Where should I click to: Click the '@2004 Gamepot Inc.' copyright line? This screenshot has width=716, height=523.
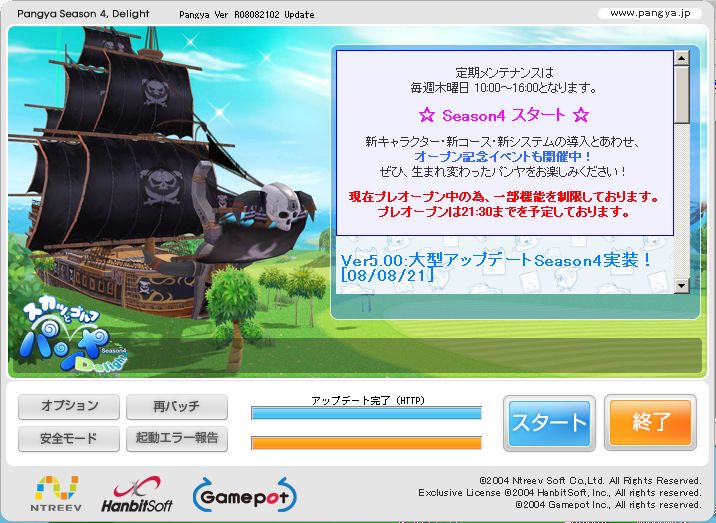pos(608,505)
